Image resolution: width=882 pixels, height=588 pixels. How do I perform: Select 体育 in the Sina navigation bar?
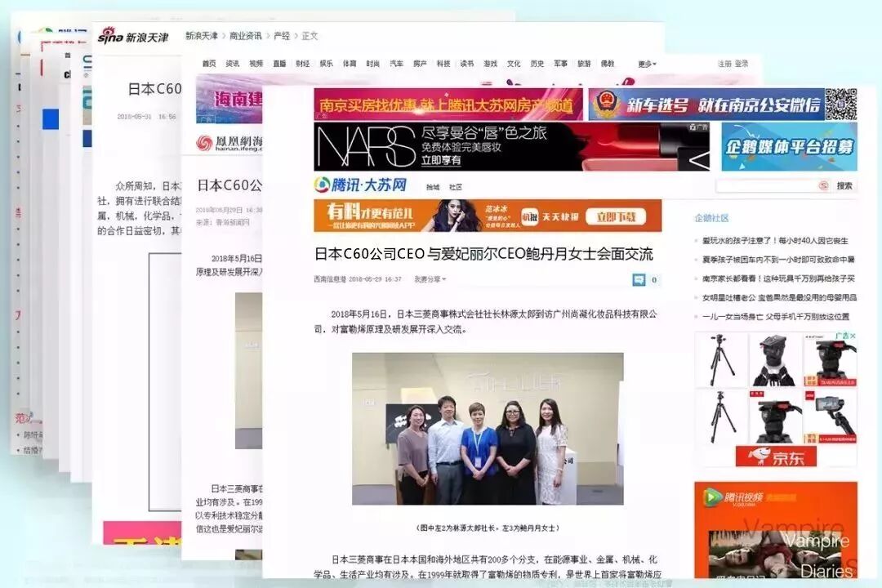pyautogui.click(x=350, y=64)
